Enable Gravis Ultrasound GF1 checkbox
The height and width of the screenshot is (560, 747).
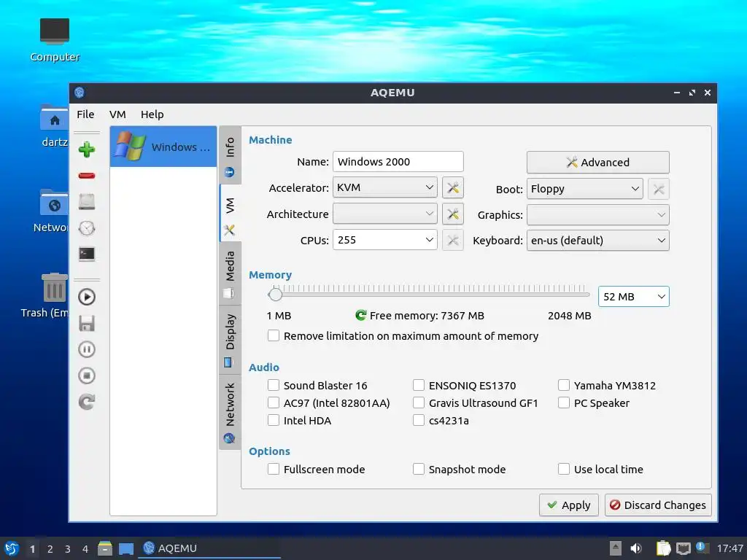(x=418, y=402)
